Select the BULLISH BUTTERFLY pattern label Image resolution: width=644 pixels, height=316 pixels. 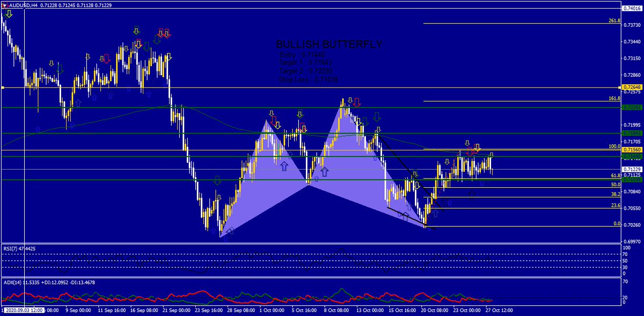tap(329, 45)
